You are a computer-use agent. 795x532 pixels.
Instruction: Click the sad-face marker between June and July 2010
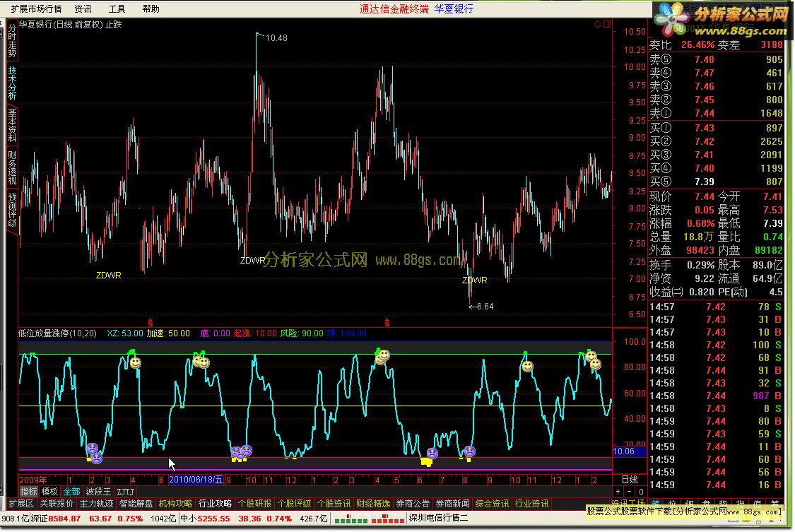pyautogui.click(x=432, y=453)
